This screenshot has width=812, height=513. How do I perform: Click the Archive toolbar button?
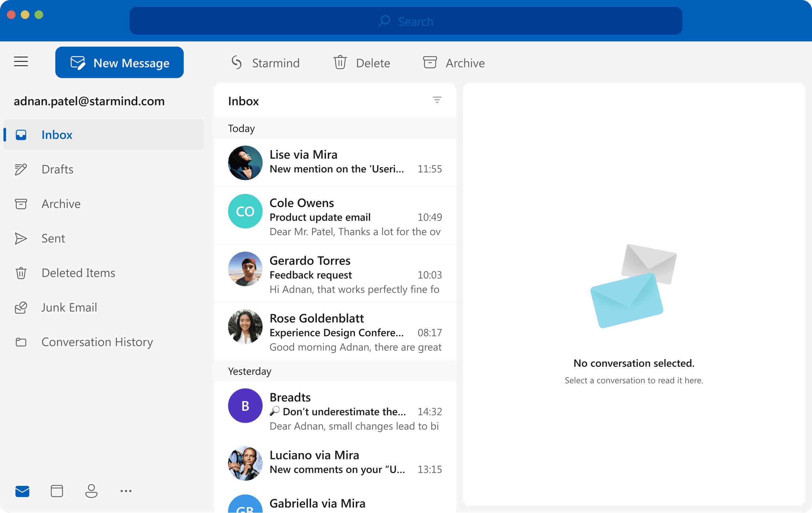click(453, 63)
